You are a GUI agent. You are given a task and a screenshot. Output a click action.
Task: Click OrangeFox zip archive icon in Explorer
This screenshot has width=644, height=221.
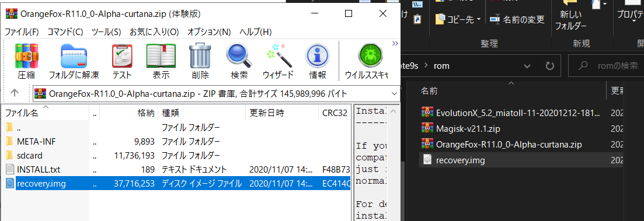click(427, 145)
